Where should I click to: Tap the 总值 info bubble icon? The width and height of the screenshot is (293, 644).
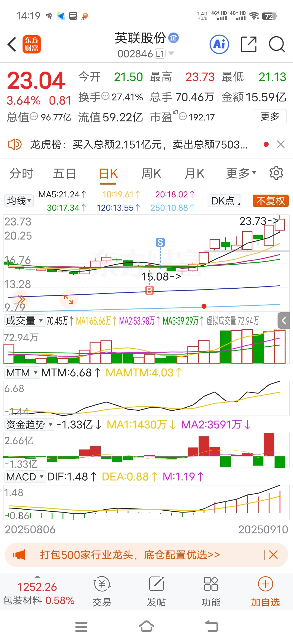click(x=34, y=117)
